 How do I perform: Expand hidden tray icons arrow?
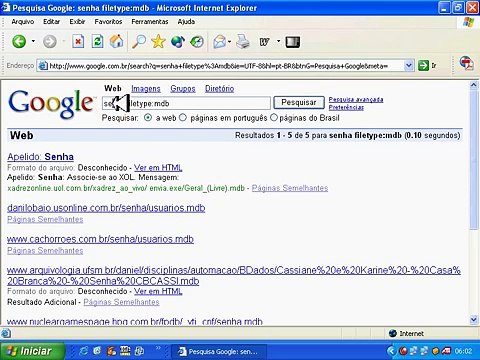391,351
